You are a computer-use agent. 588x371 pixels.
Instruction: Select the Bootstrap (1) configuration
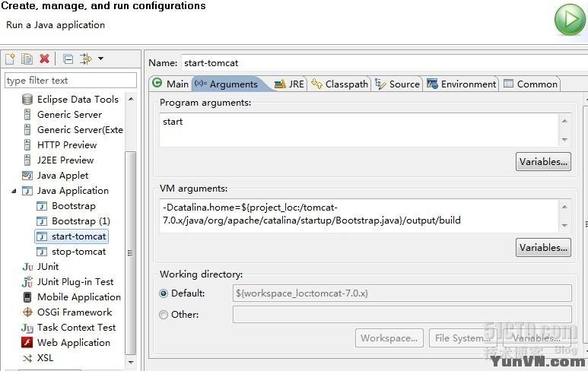point(73,221)
